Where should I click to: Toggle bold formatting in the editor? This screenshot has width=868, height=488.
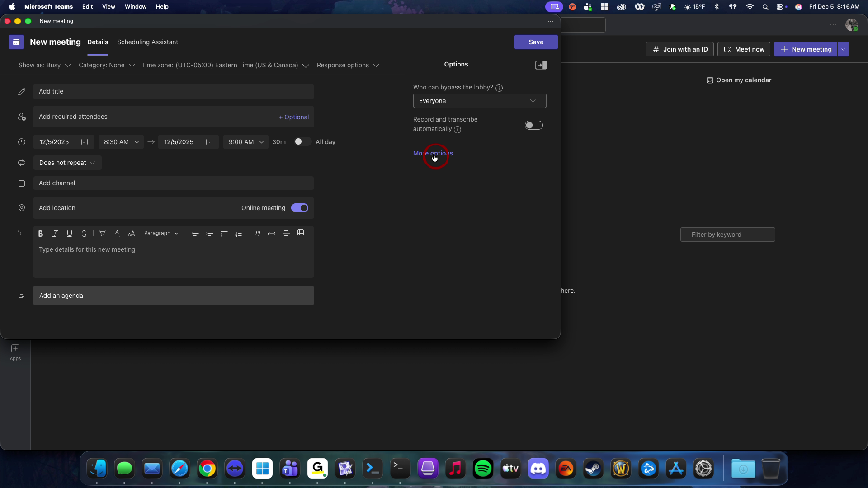point(40,234)
